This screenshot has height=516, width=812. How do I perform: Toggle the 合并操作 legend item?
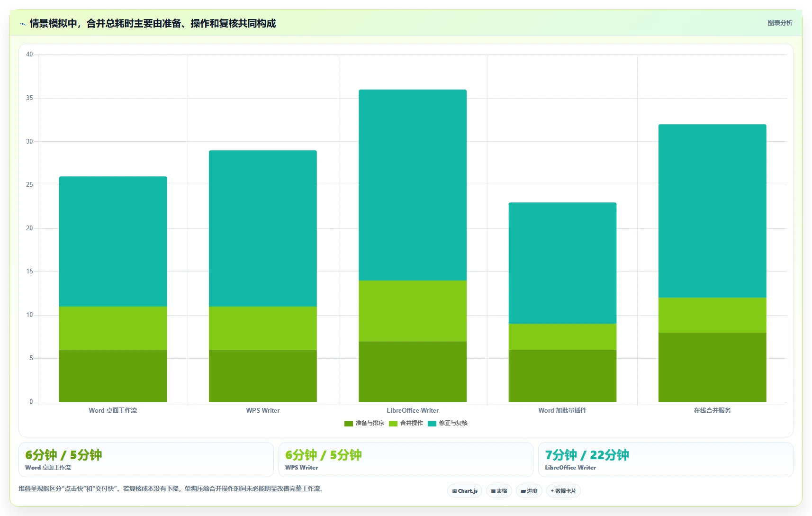(406, 423)
